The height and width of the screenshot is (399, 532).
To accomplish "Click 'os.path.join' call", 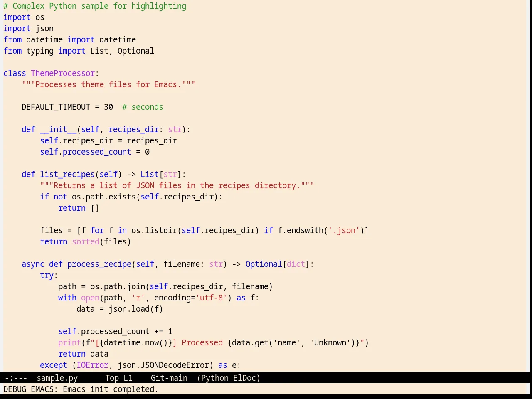I will [x=118, y=286].
